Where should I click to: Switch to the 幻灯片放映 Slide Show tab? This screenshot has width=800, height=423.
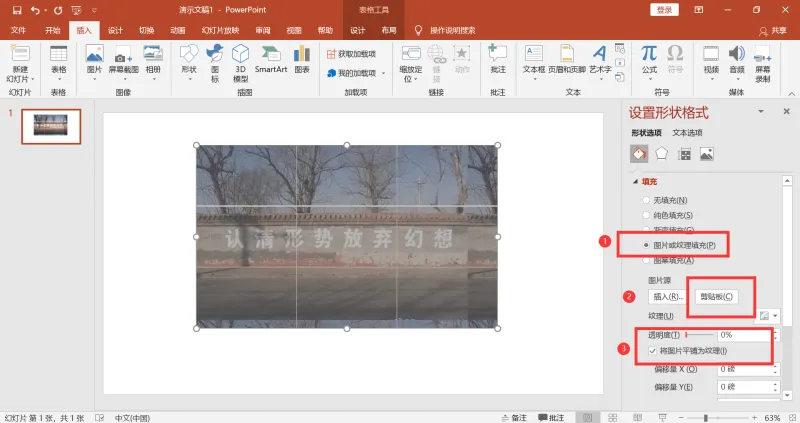point(220,31)
